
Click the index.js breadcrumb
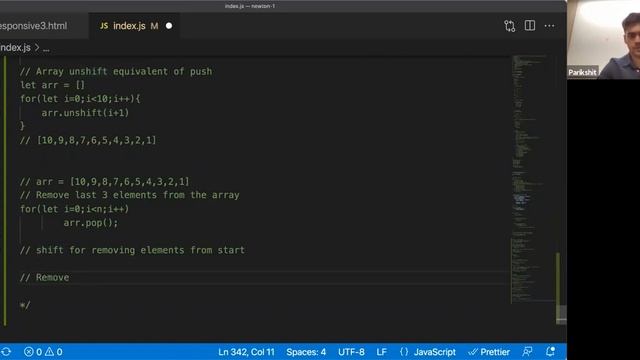click(16, 48)
